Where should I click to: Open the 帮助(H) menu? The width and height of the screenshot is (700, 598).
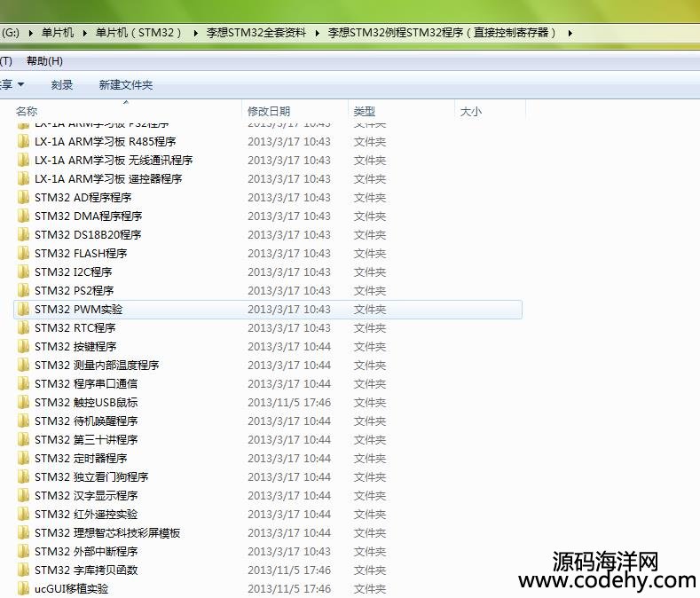pos(44,61)
